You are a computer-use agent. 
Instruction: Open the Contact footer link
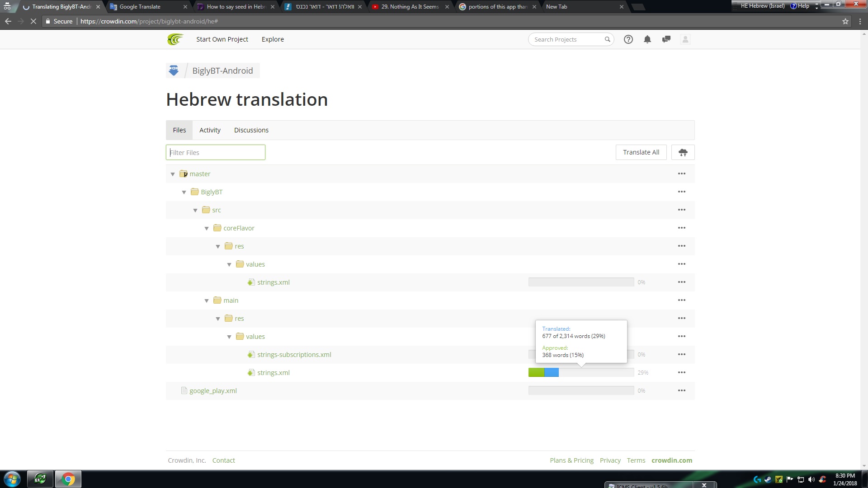(x=224, y=460)
